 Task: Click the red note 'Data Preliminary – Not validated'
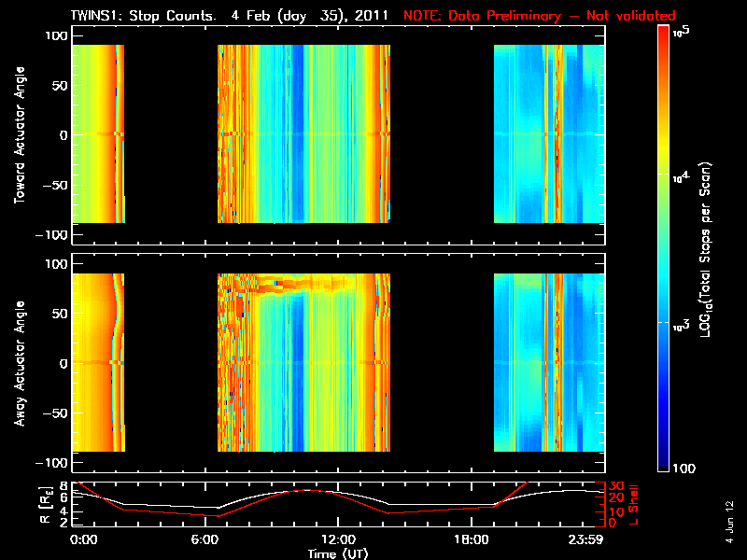(562, 16)
